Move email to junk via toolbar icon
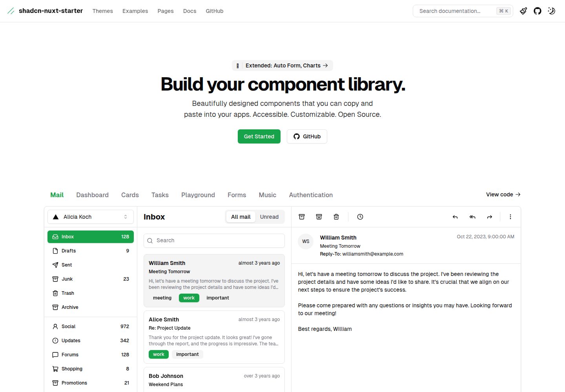Image resolution: width=565 pixels, height=392 pixels. point(319,217)
